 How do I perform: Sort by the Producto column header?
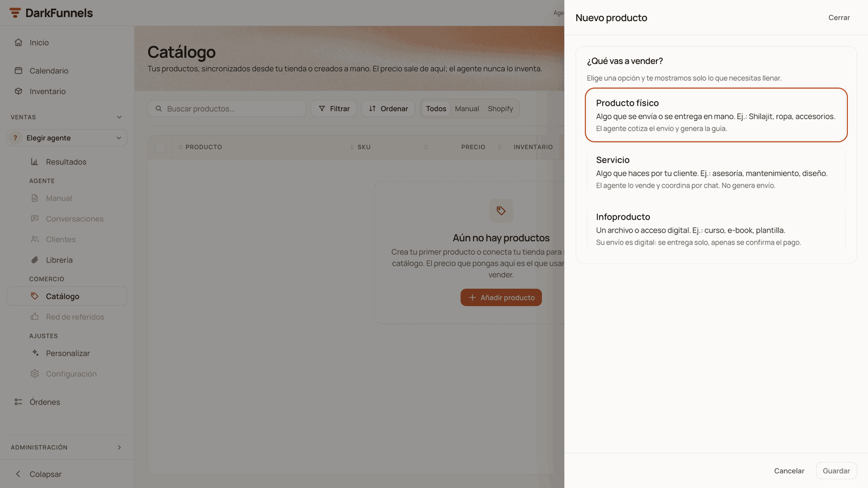pos(203,147)
